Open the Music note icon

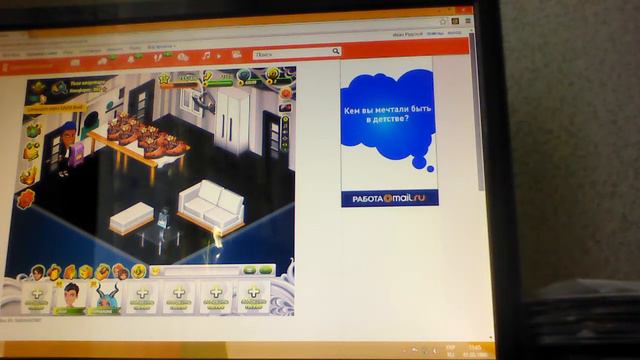207,56
